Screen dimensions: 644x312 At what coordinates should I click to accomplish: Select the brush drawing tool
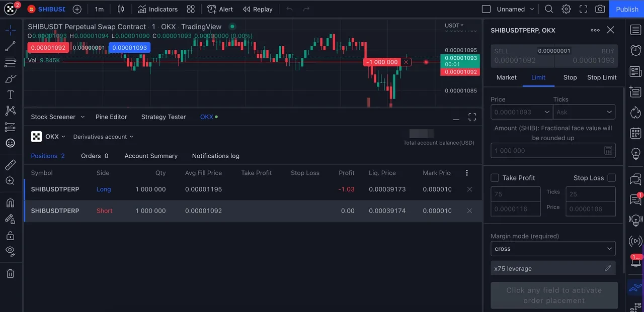10,78
